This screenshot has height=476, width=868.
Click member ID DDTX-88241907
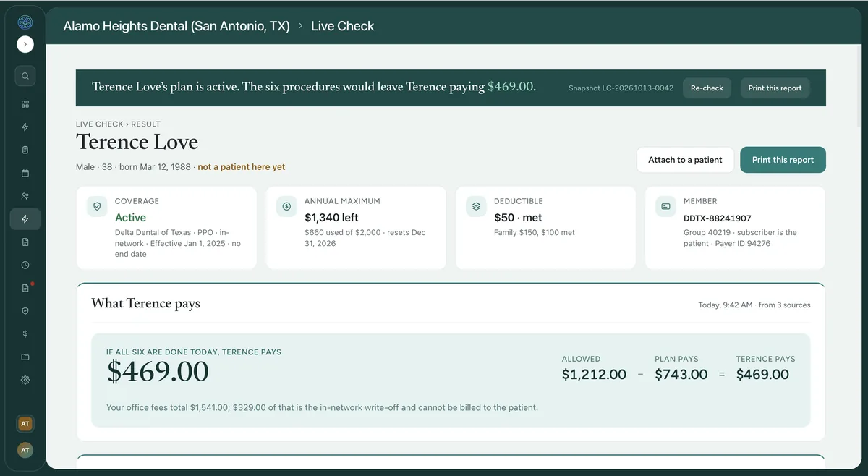(718, 218)
